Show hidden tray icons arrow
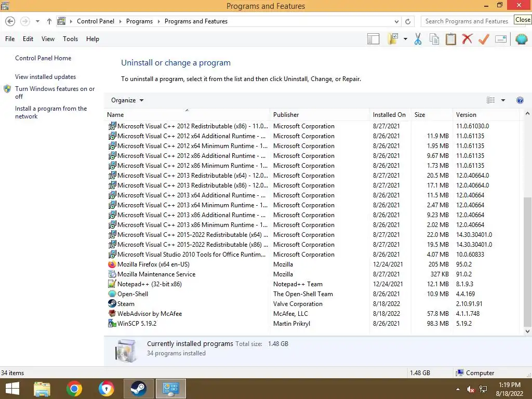532x399 pixels. point(458,389)
